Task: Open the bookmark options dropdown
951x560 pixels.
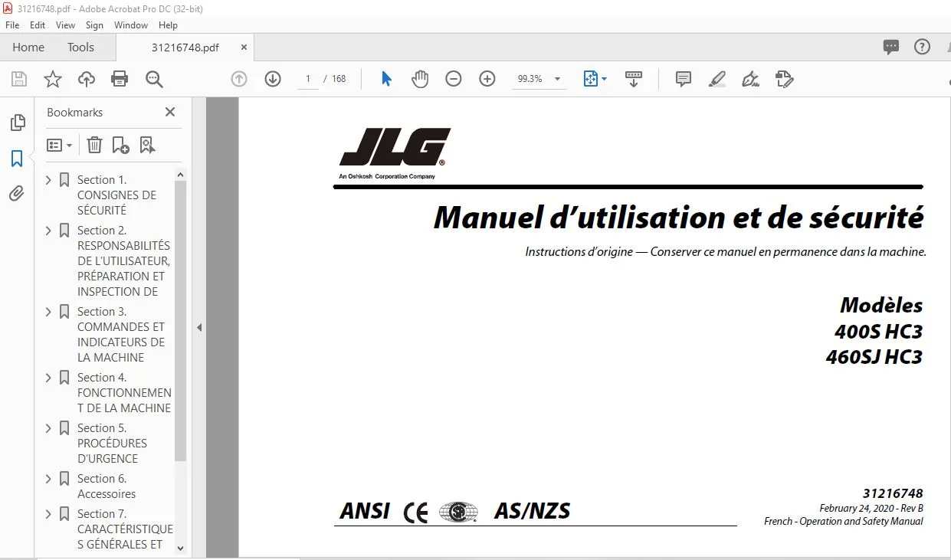Action: tap(60, 145)
